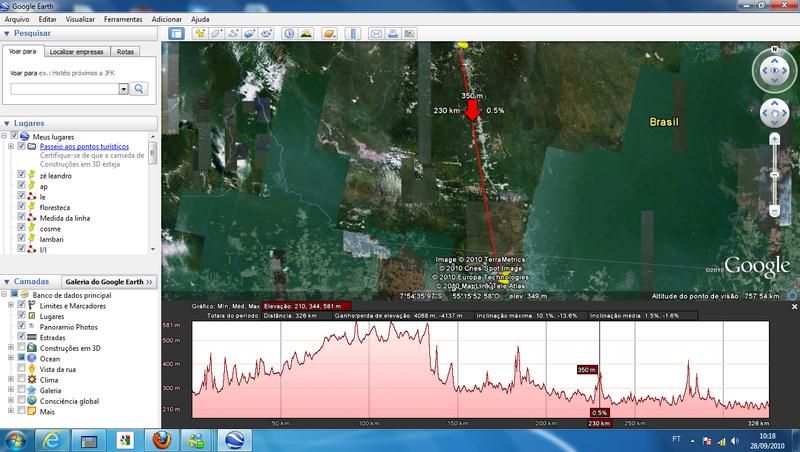Screen dimensions: 800x452
Task: Add a new placemark from the toolbar
Action: (200, 34)
